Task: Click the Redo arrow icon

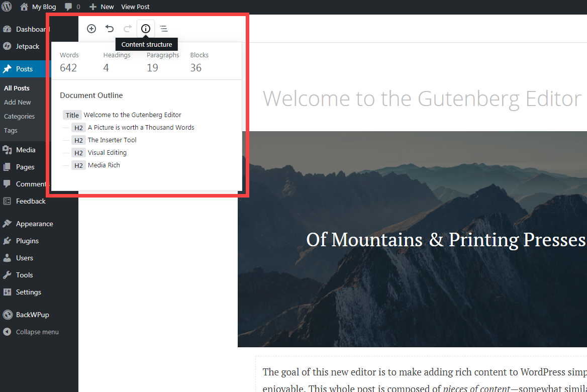Action: [x=128, y=29]
